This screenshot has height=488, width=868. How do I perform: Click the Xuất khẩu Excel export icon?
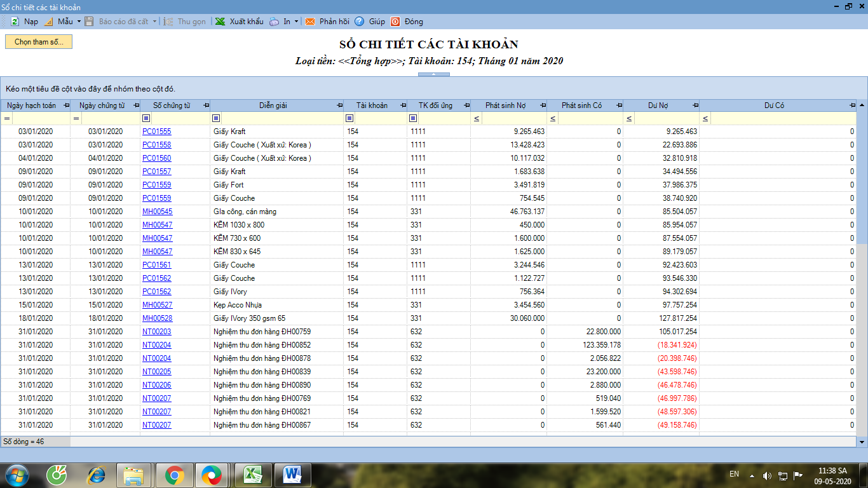click(x=220, y=22)
